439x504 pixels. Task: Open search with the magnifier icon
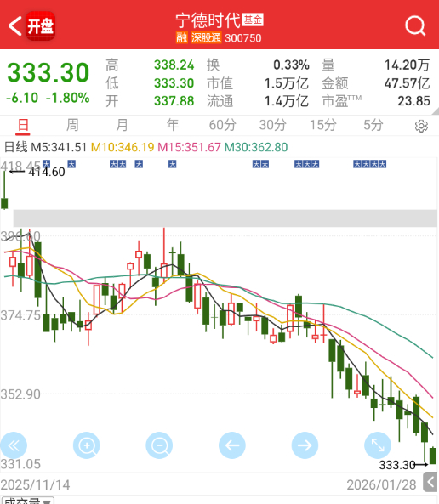[415, 25]
